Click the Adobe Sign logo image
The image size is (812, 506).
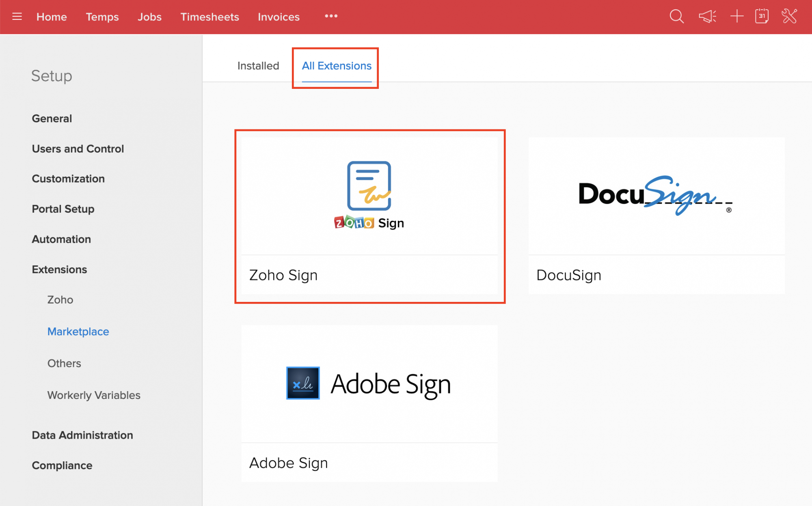click(369, 383)
